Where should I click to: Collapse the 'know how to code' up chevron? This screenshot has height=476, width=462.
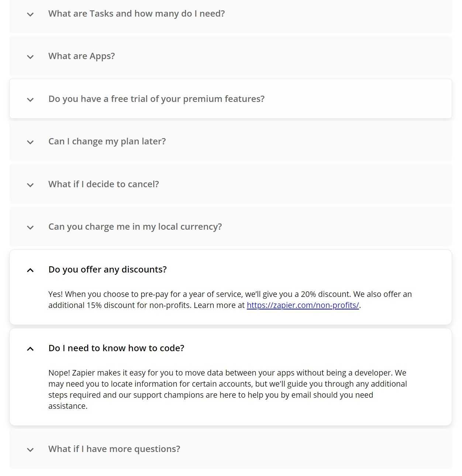pyautogui.click(x=30, y=349)
